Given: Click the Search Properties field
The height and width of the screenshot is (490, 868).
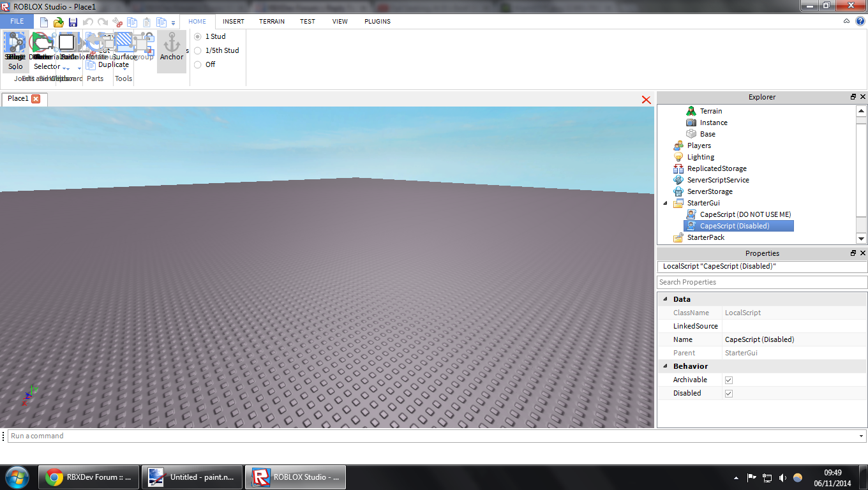Looking at the screenshot, I should (762, 282).
